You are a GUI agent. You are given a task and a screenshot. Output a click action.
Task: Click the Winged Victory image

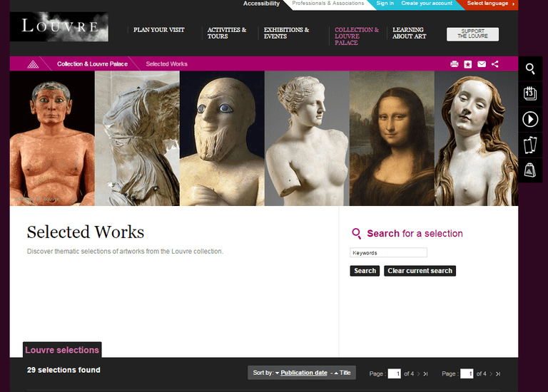click(x=137, y=138)
